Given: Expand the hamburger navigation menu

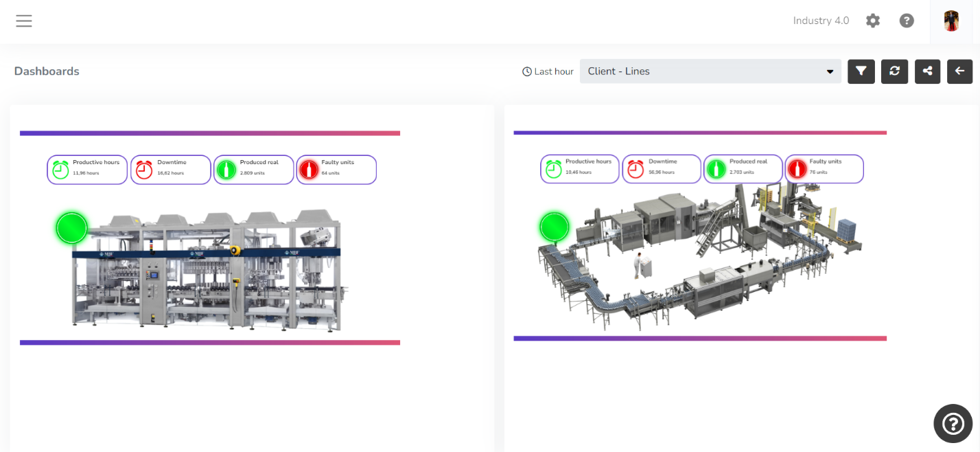Looking at the screenshot, I should pyautogui.click(x=24, y=21).
